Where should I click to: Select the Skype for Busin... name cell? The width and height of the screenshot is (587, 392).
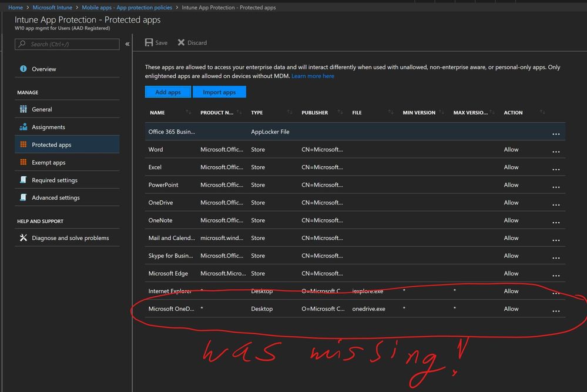pos(171,255)
